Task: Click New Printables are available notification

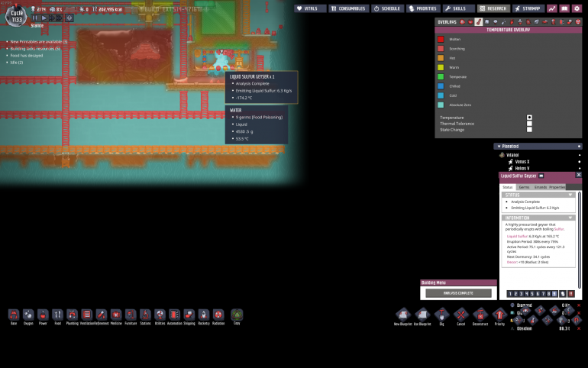Action: click(x=39, y=41)
